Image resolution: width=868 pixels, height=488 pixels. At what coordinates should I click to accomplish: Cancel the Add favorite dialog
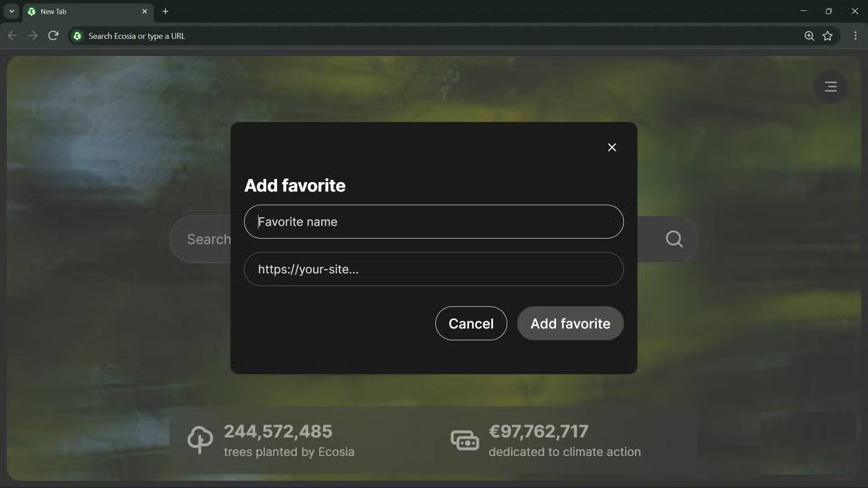[x=471, y=324]
